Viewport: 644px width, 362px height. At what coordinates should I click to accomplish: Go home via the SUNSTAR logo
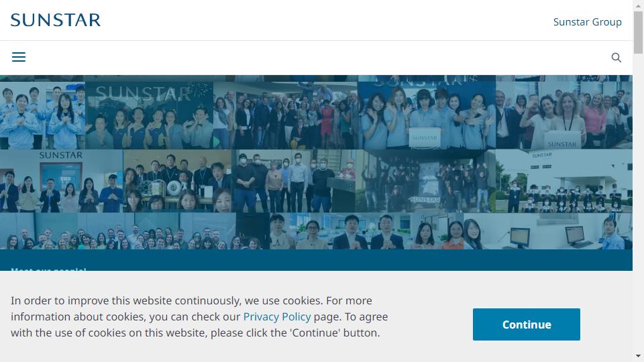pyautogui.click(x=56, y=20)
